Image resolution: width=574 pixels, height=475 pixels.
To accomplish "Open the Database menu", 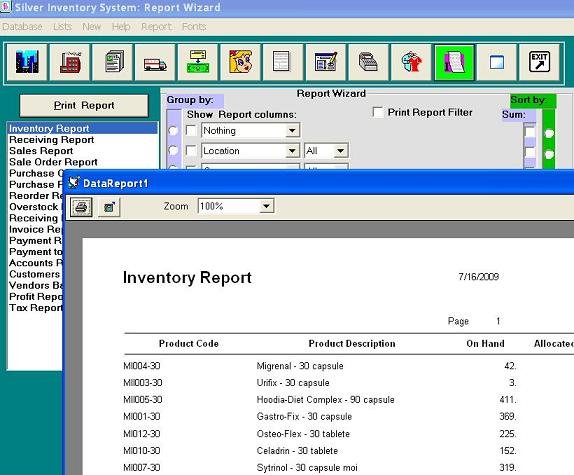I will pyautogui.click(x=22, y=27).
